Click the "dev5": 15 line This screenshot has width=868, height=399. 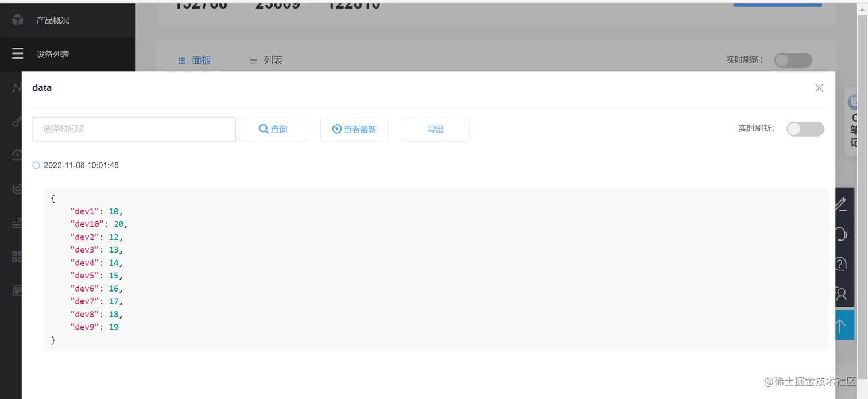coord(96,276)
